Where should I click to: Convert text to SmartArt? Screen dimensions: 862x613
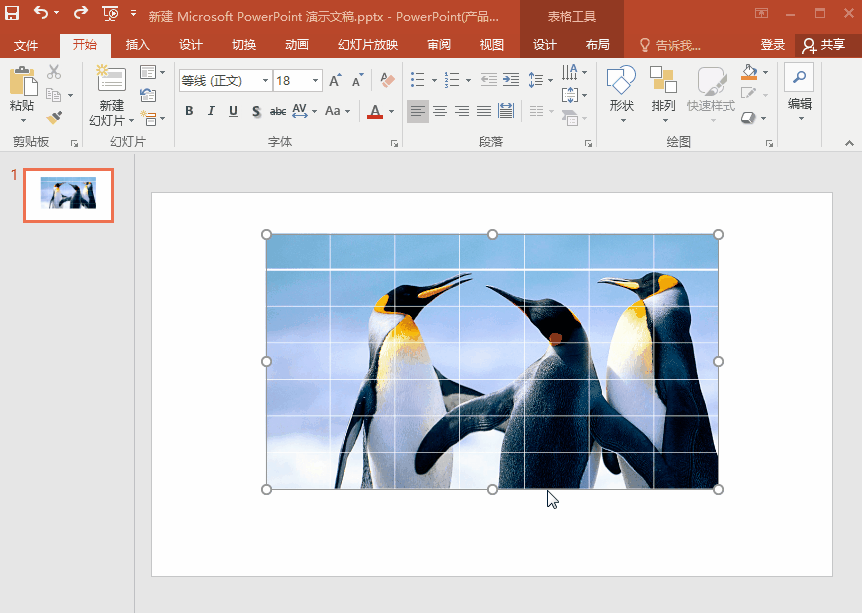pos(572,118)
